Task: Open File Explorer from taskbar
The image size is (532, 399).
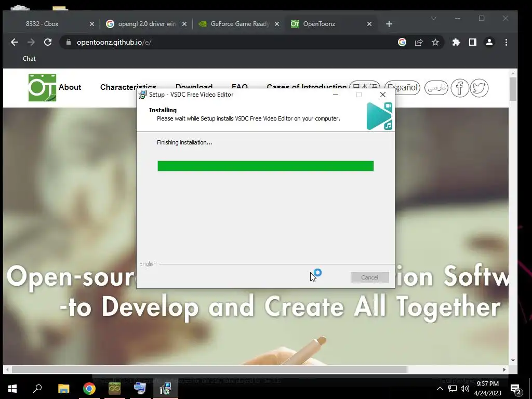Action: pyautogui.click(x=64, y=389)
